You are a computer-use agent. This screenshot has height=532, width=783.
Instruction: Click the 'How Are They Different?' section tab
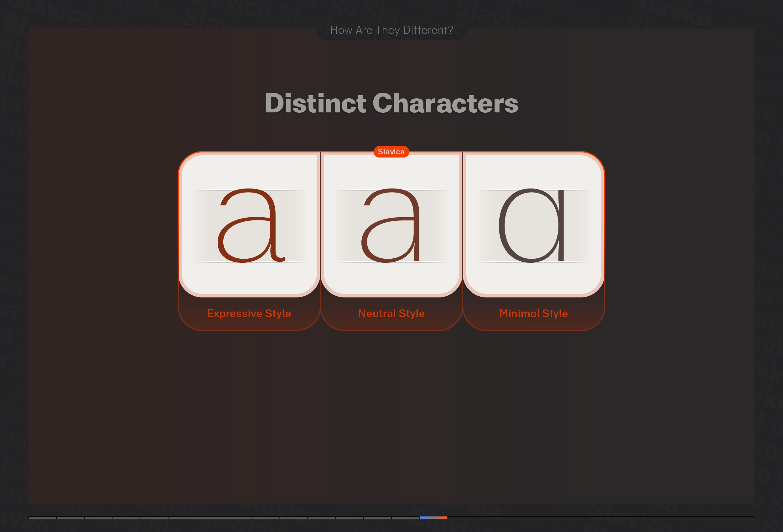pos(391,30)
